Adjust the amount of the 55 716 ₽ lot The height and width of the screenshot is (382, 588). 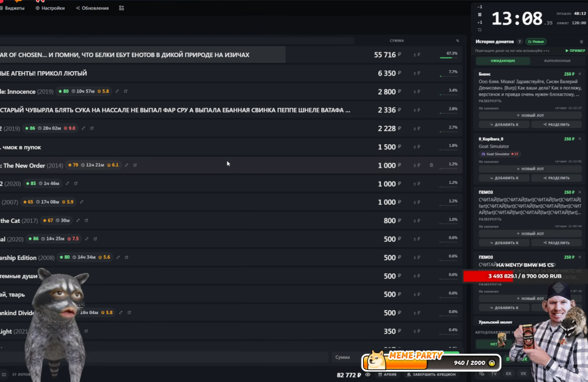click(x=416, y=55)
